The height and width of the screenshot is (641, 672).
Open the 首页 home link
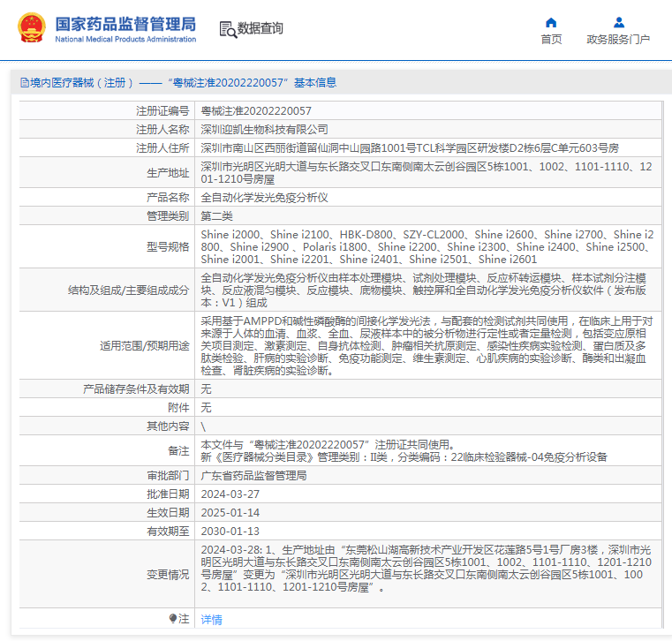[x=551, y=40]
